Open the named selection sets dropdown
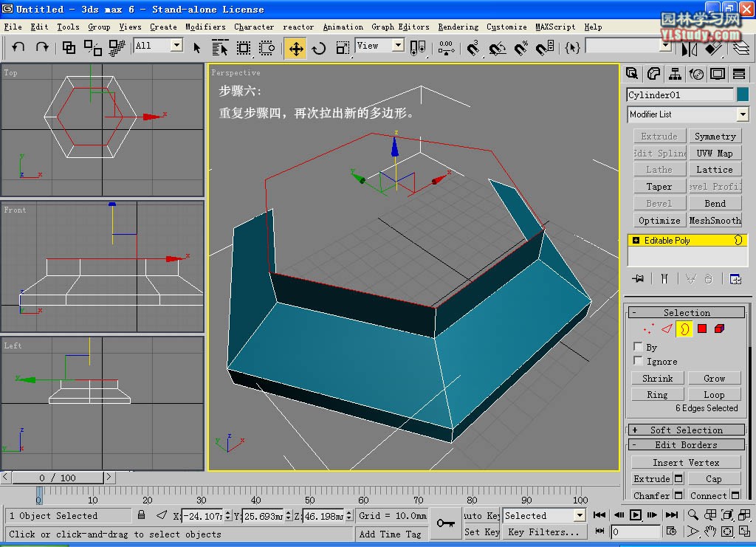The width and height of the screenshot is (756, 547). pyautogui.click(x=666, y=47)
